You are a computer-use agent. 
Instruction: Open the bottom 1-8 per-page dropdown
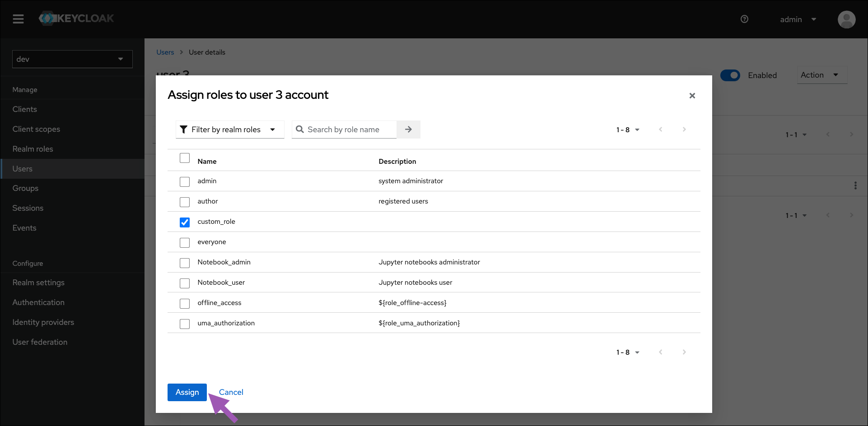click(628, 352)
